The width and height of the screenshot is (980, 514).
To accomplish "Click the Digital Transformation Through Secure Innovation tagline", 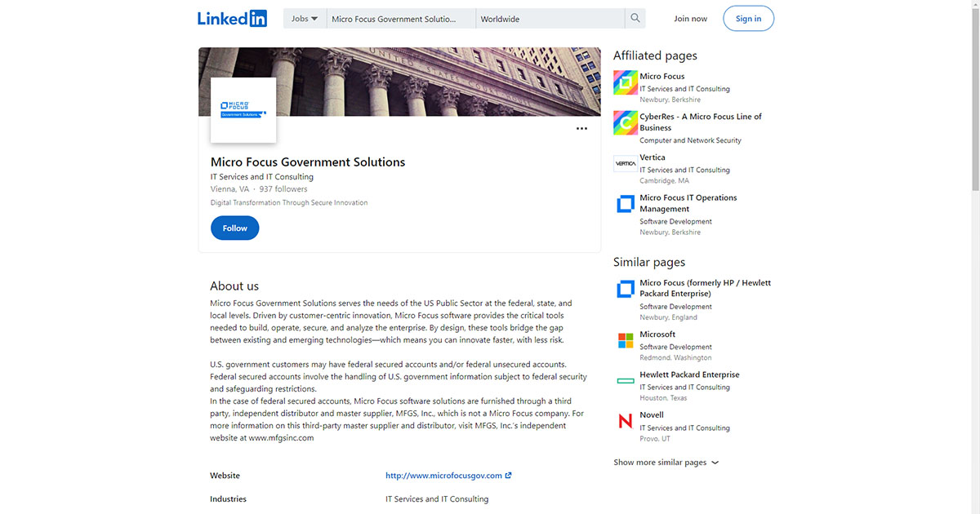I will click(289, 202).
